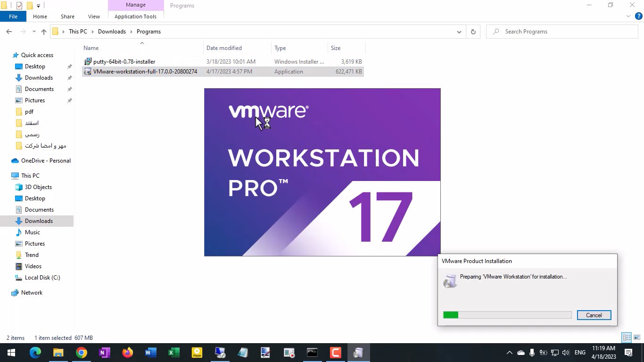Viewport: 644px width, 362px height.
Task: Open Google Chrome from the taskbar
Action: pyautogui.click(x=82, y=353)
